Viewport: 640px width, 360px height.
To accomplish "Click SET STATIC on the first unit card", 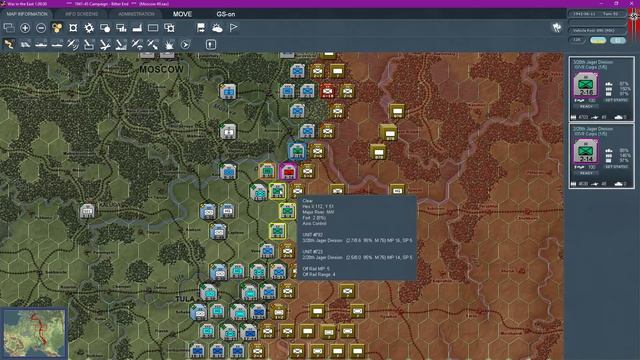I will [616, 100].
